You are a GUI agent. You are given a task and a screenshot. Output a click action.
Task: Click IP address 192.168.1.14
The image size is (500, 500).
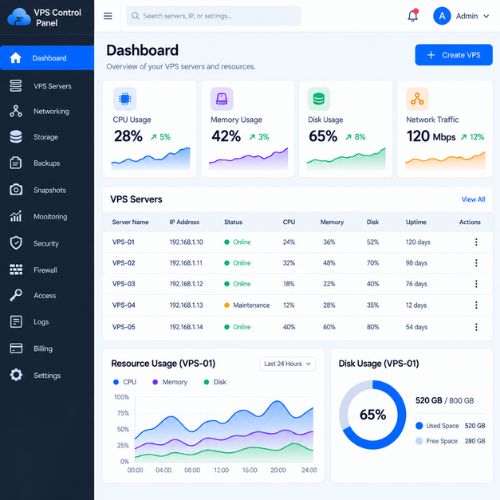tap(186, 327)
